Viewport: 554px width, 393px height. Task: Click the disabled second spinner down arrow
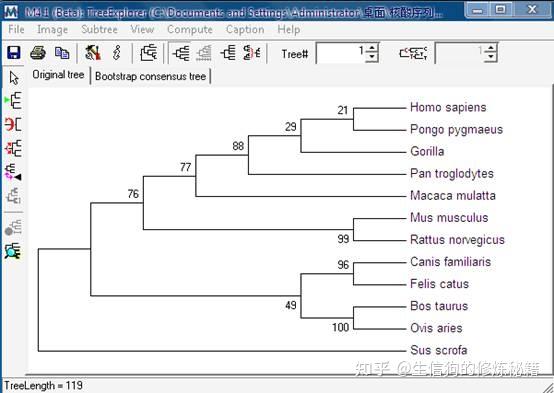point(491,58)
